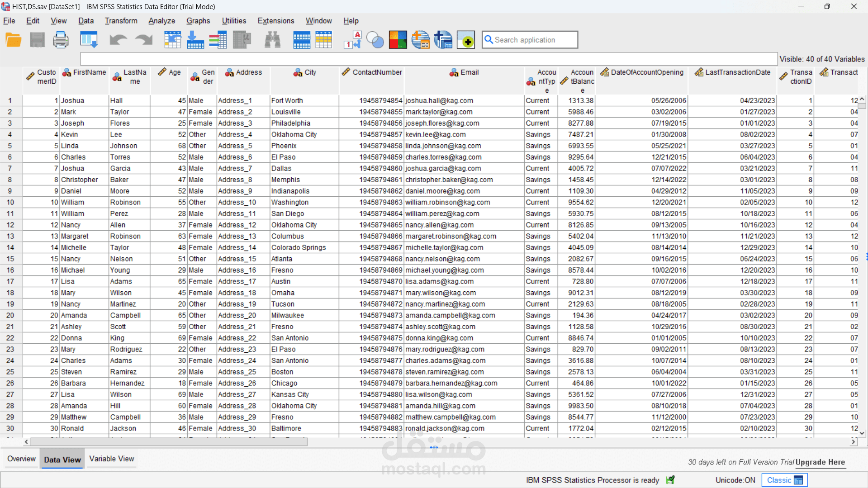Open the Help menu
The image size is (868, 488).
click(x=351, y=21)
